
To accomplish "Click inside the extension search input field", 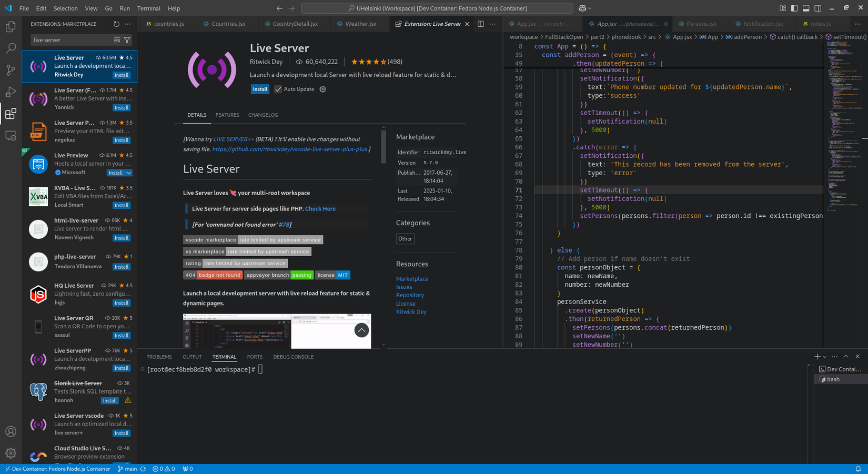I will pos(74,39).
